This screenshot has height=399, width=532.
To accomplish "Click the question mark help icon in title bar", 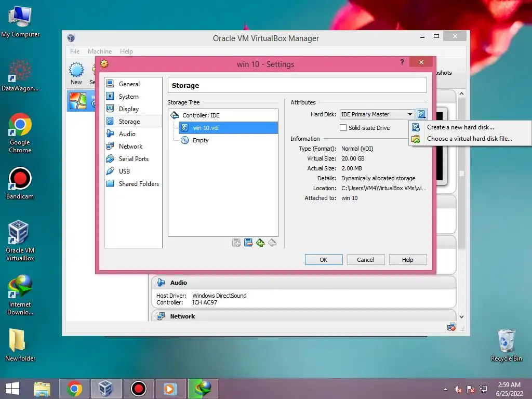I will [402, 62].
